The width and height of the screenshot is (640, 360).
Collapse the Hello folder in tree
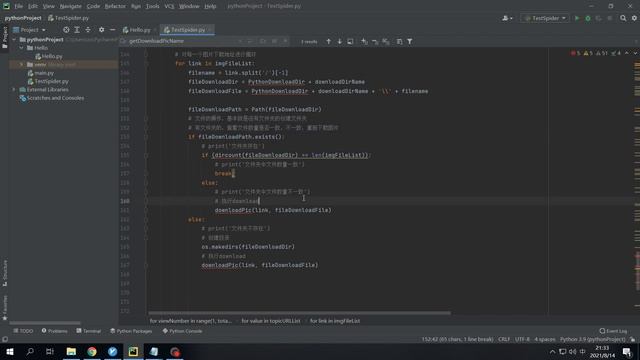(x=22, y=48)
